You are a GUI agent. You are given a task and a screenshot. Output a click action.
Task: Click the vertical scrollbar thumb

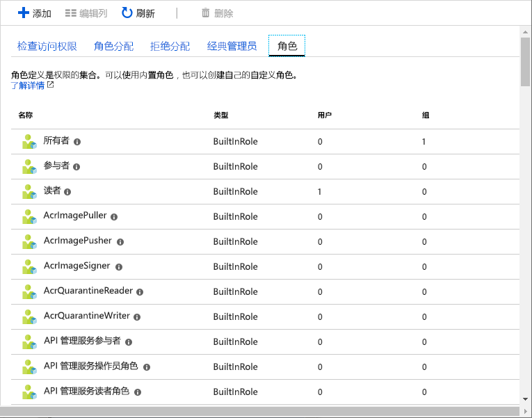coord(525,62)
